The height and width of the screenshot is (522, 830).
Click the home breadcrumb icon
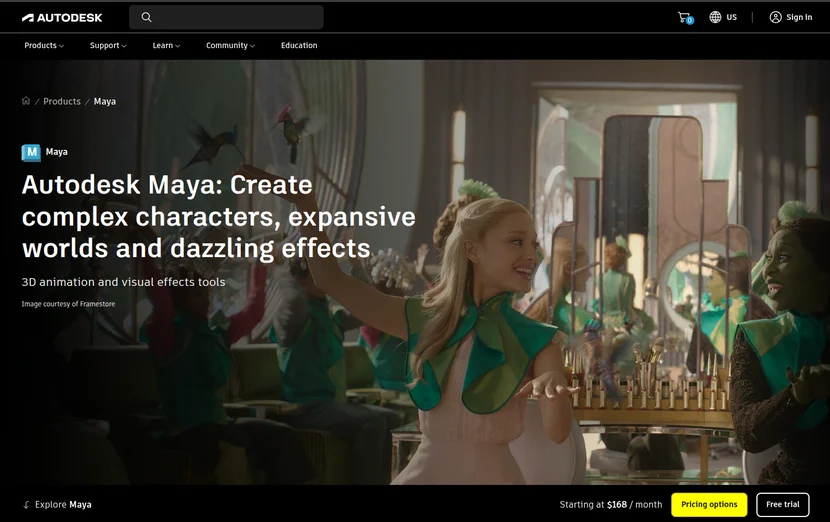[x=26, y=101]
